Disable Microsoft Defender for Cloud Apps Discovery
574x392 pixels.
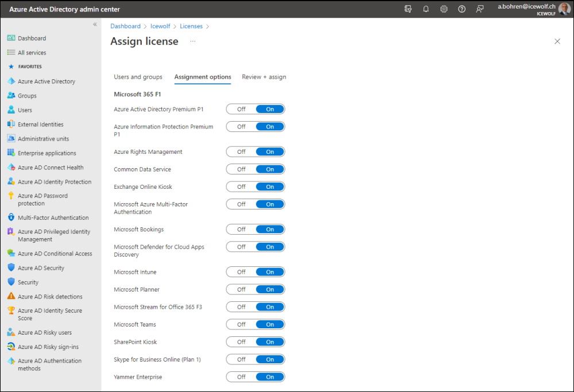point(241,247)
